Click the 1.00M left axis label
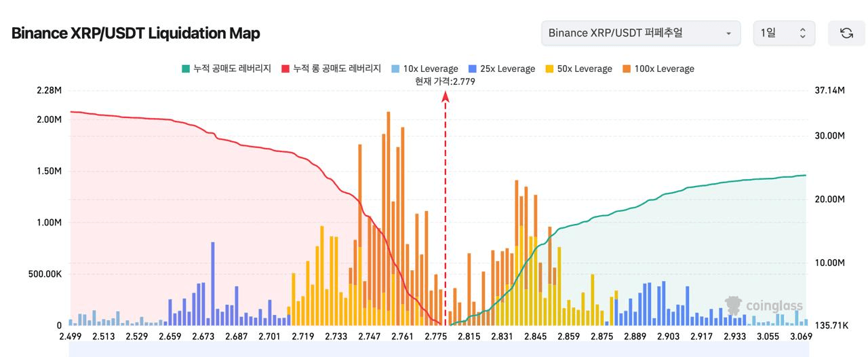This screenshot has width=868, height=357. click(50, 223)
